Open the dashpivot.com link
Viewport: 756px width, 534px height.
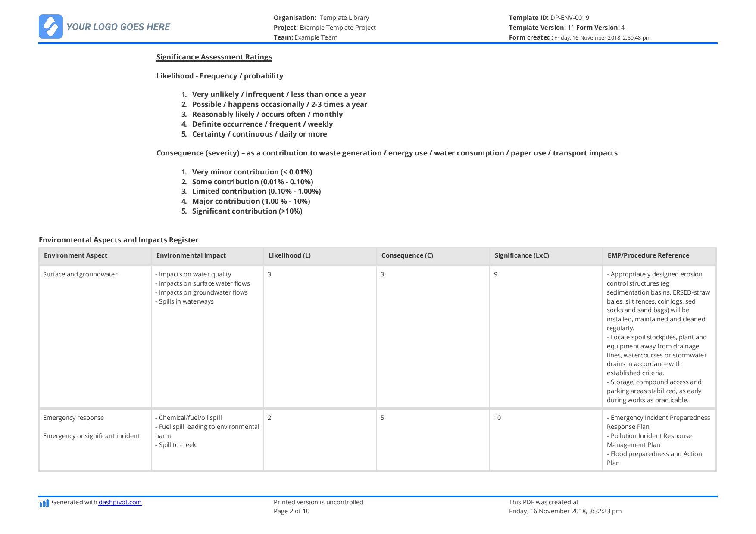tap(119, 502)
